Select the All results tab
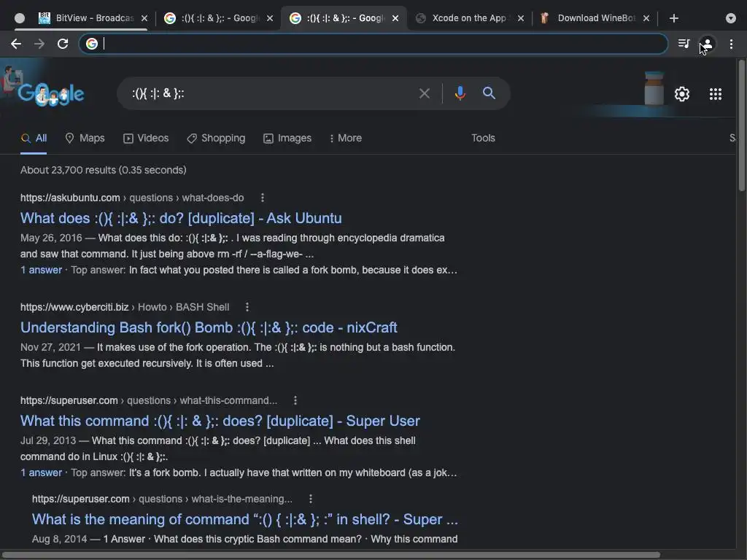747x560 pixels. [x=34, y=138]
